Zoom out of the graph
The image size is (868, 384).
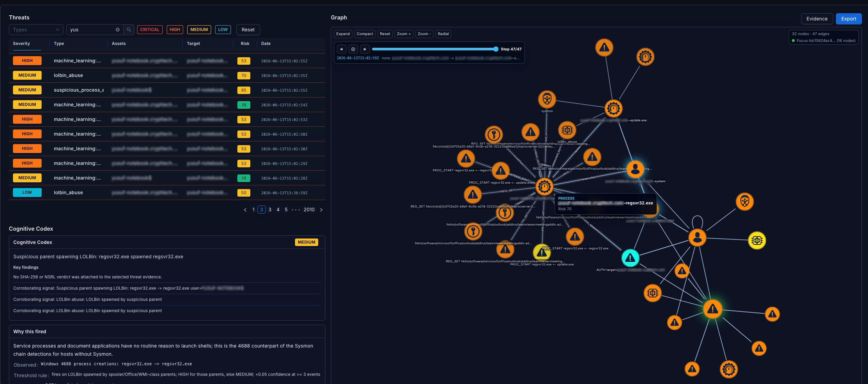point(424,34)
